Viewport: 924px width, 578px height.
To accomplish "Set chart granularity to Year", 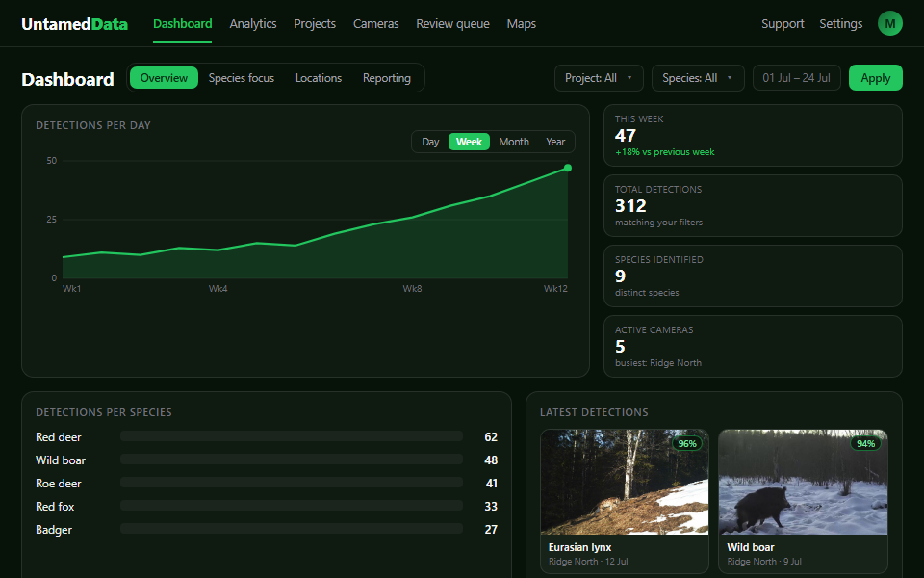I will [x=555, y=142].
